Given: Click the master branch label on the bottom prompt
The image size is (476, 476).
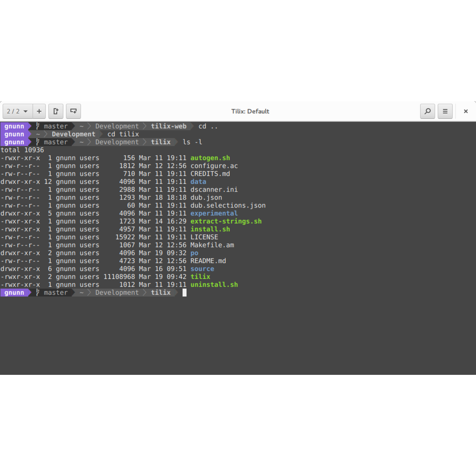Looking at the screenshot, I should [55, 293].
